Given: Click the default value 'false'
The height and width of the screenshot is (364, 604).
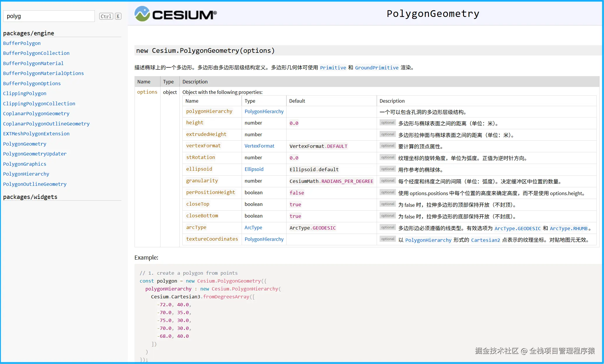Looking at the screenshot, I should [x=297, y=193].
